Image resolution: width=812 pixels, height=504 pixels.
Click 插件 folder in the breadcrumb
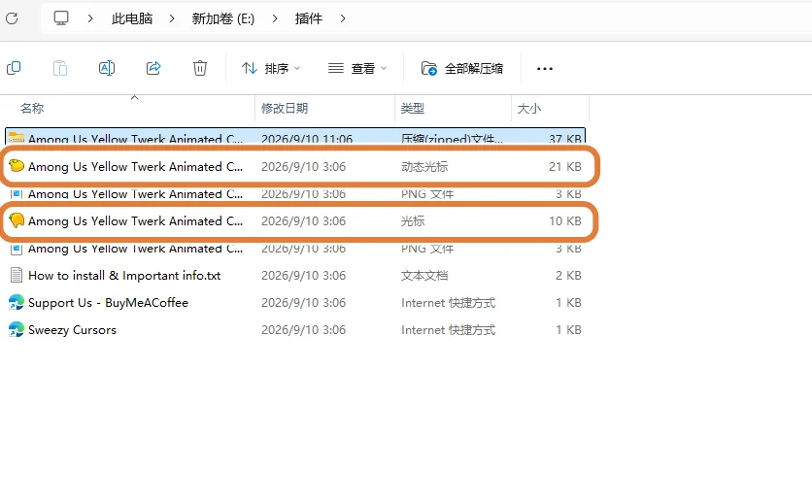(x=309, y=18)
